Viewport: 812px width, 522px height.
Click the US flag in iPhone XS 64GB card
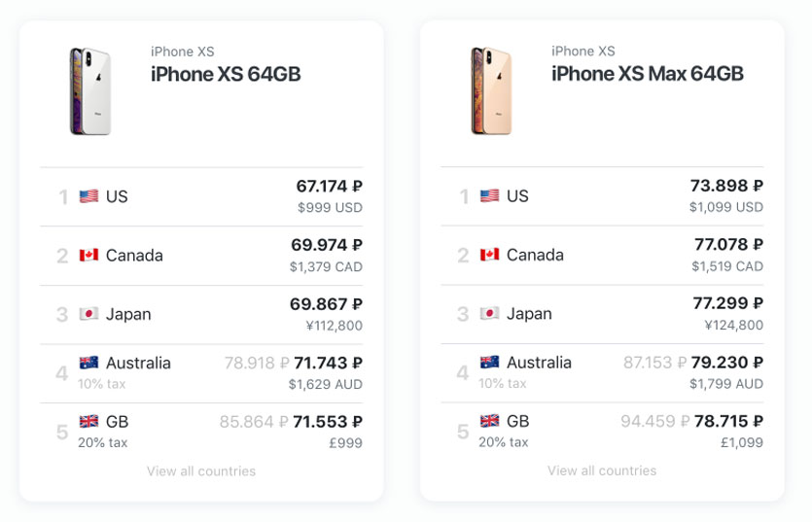pyautogui.click(x=88, y=196)
